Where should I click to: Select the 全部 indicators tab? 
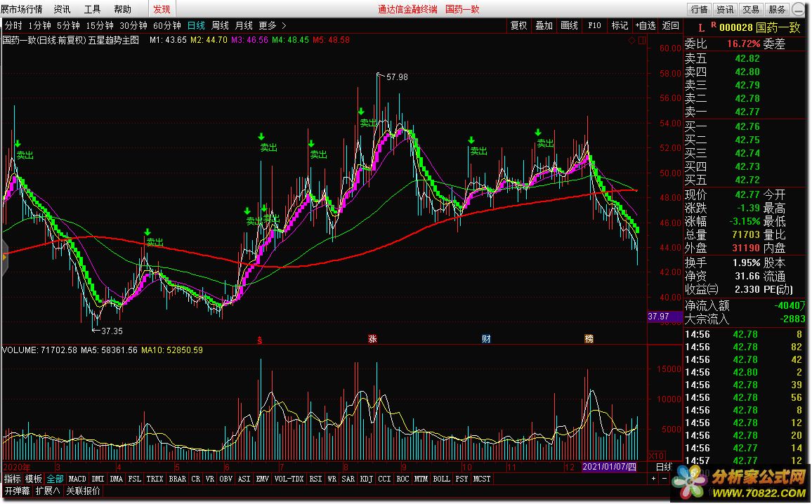click(x=55, y=479)
